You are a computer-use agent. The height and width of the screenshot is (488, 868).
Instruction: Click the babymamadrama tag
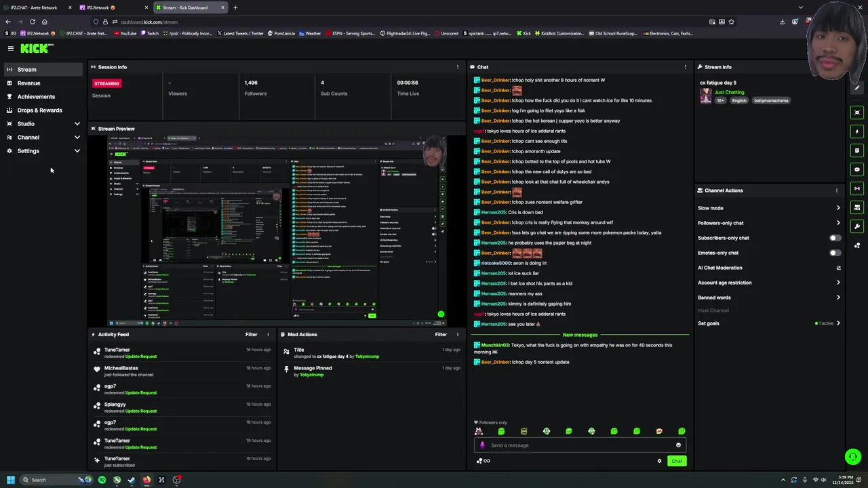pos(771,100)
